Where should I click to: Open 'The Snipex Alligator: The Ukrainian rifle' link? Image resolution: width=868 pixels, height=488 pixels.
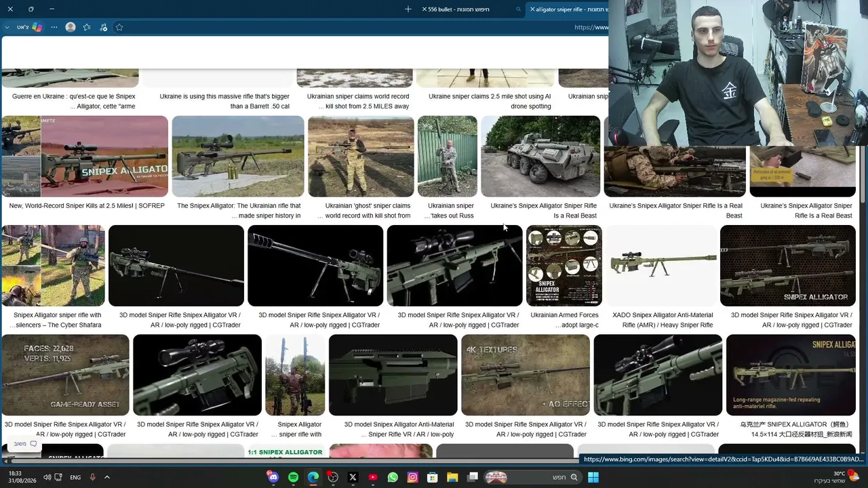(x=239, y=211)
